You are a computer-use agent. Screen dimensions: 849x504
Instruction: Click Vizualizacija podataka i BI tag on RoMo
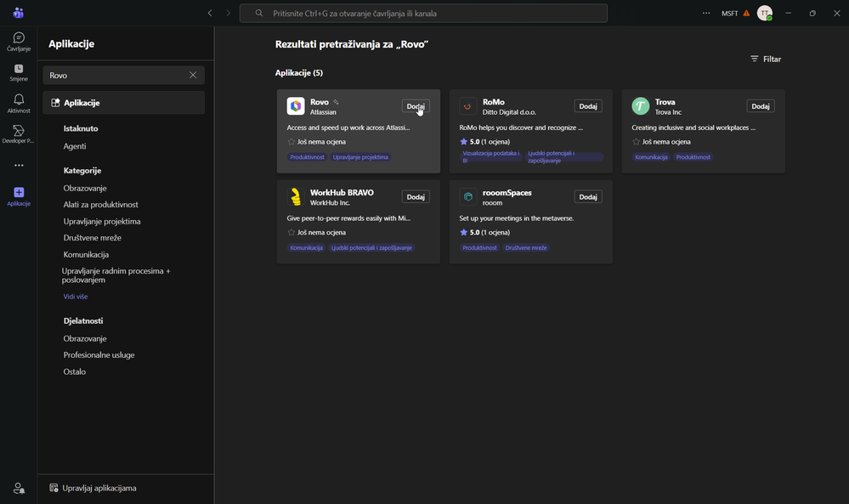tap(490, 157)
